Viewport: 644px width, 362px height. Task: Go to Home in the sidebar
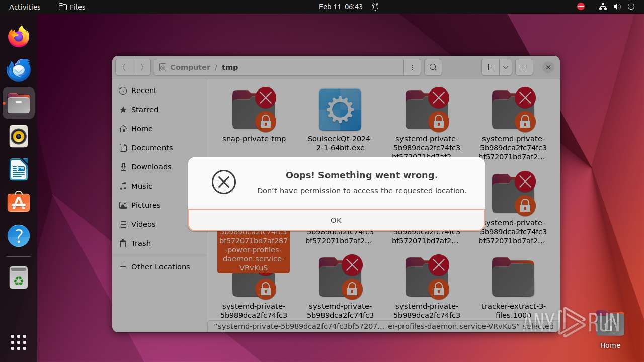point(160,129)
